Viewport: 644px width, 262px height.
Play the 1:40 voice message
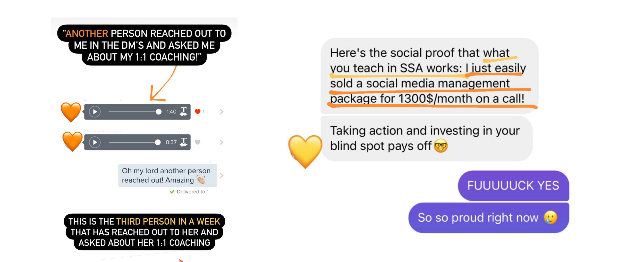click(95, 112)
